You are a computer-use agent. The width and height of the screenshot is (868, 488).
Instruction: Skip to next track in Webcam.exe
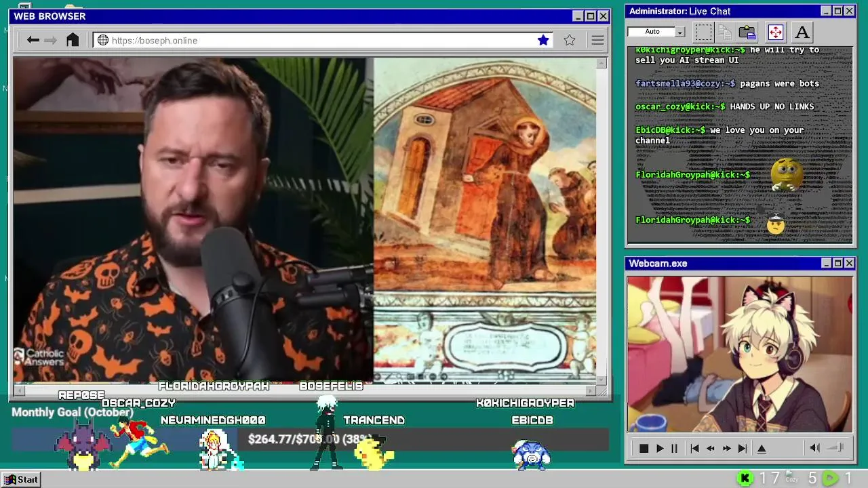(742, 448)
